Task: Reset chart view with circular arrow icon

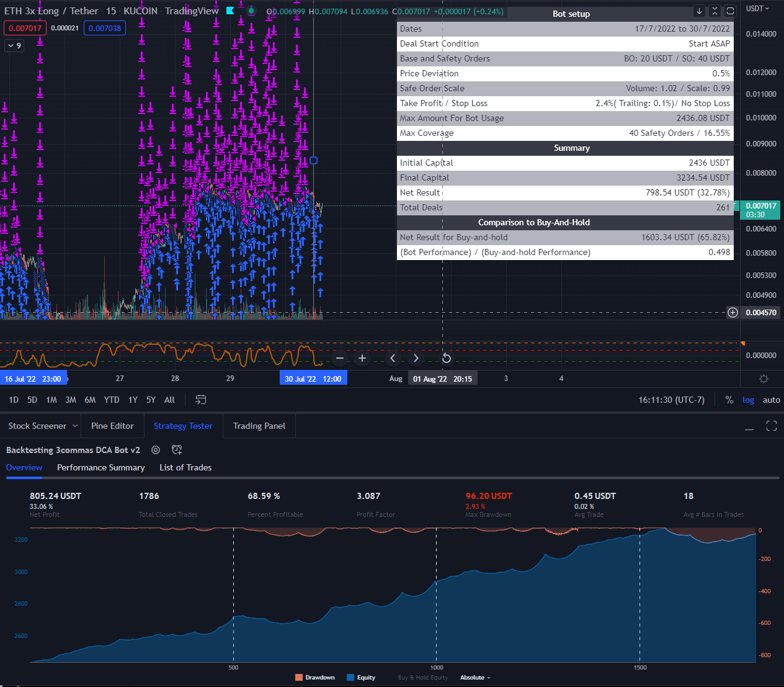Action: (446, 358)
